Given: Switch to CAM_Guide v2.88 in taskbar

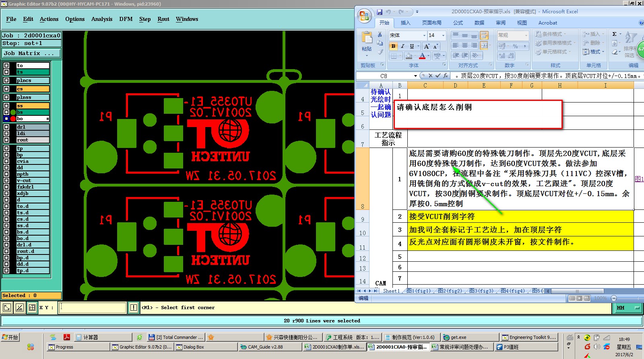Looking at the screenshot, I should (269, 347).
